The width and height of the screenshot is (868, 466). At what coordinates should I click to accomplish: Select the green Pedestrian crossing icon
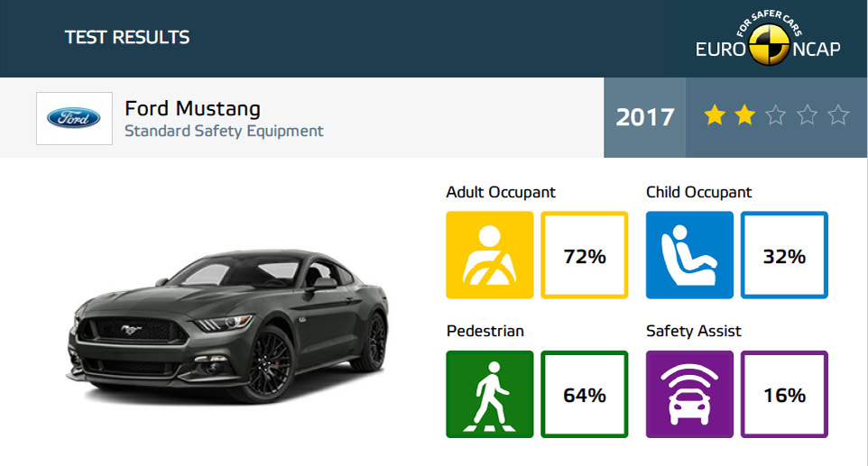coord(490,394)
